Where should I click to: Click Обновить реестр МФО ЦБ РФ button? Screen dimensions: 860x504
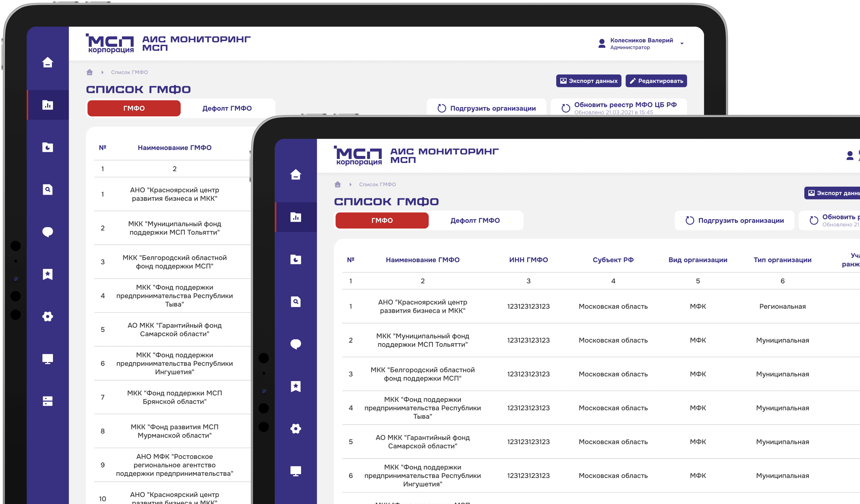(619, 107)
